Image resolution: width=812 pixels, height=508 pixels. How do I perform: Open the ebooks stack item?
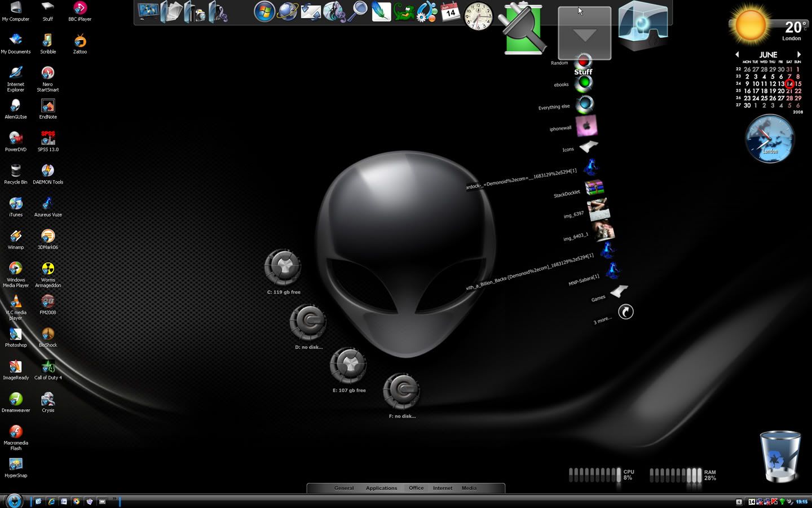tap(585, 83)
